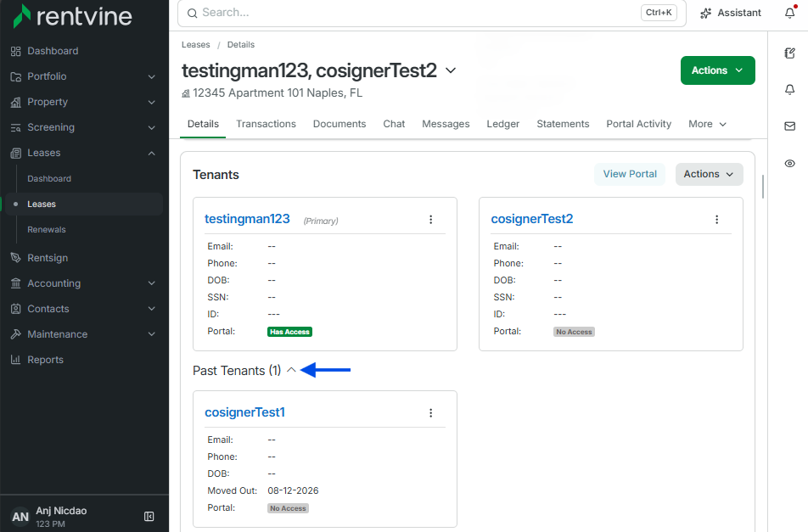Collapse the Past Tenants section chevron
The width and height of the screenshot is (808, 532).
click(x=291, y=370)
